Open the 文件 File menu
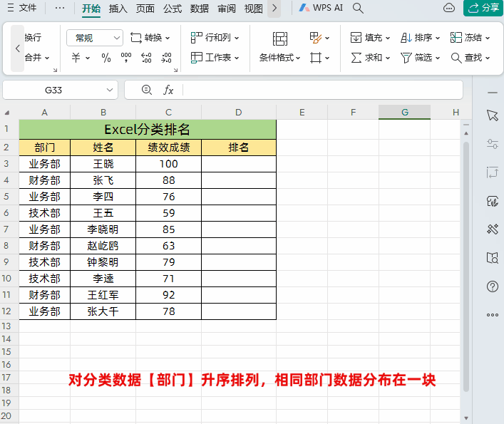 pyautogui.click(x=22, y=9)
